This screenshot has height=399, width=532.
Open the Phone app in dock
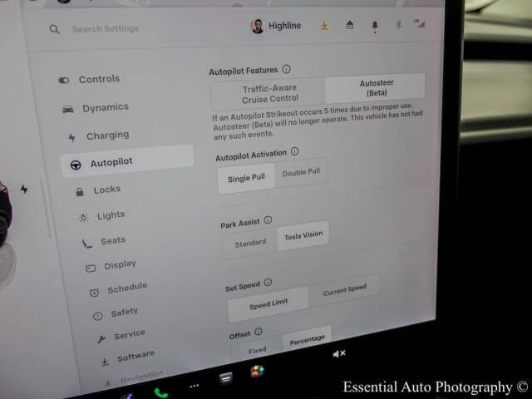[x=160, y=391]
